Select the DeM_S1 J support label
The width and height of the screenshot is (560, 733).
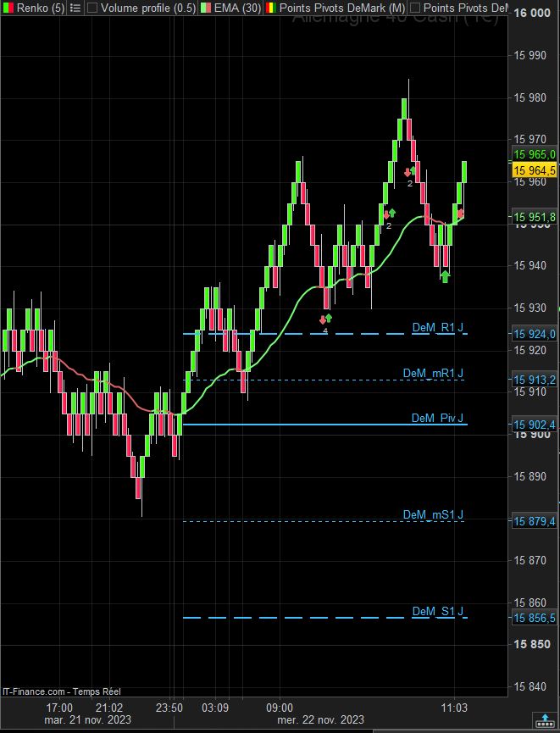pos(437,612)
